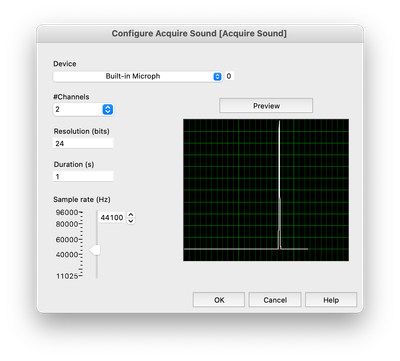Confirm the settings with OK
Viewport: 400px width, 361px height.
coord(219,300)
